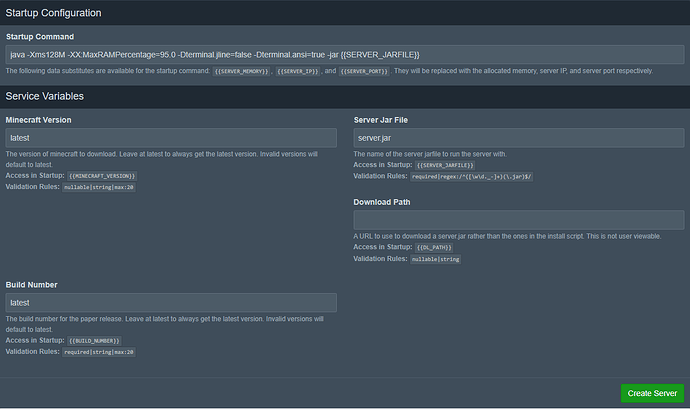This screenshot has width=690, height=409.
Task: Edit the Server Jar File field
Action: (x=519, y=138)
